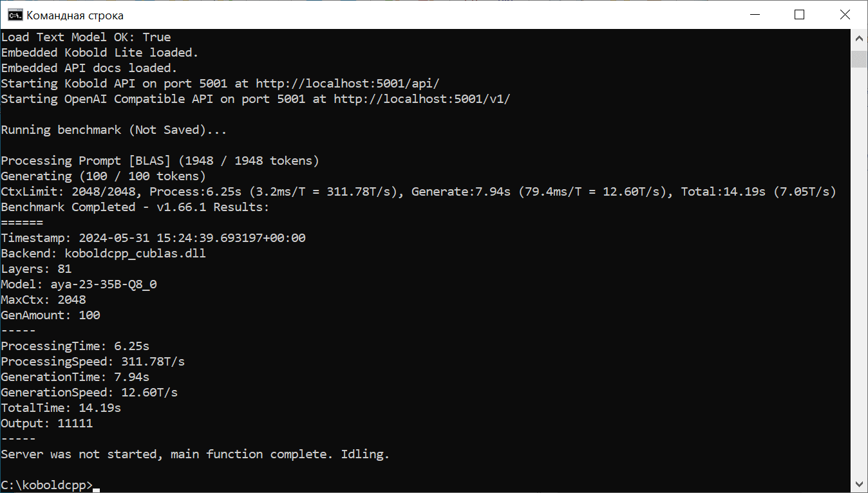This screenshot has height=493, width=868.
Task: Click the 'GenerationSpeed: 12.60T/s' line
Action: (x=89, y=392)
